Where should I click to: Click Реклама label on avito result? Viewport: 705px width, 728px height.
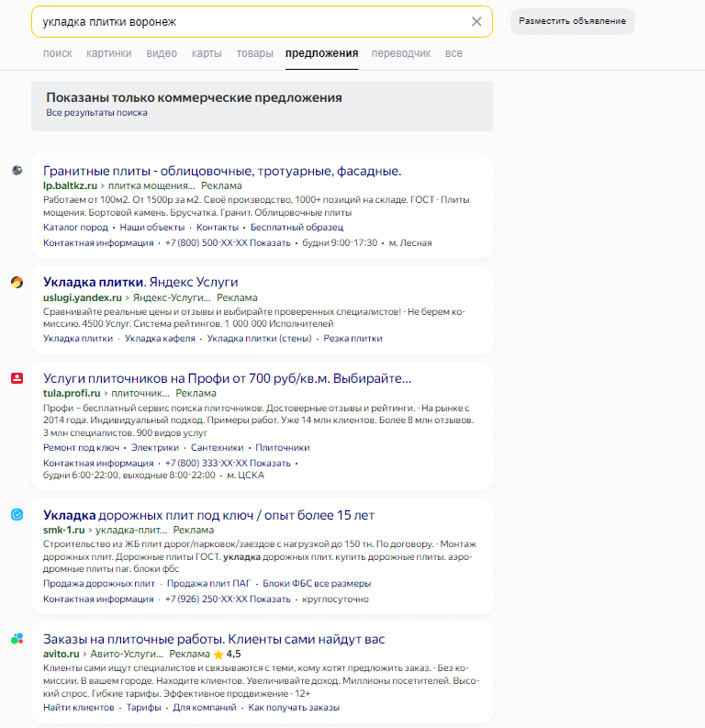[x=189, y=655]
